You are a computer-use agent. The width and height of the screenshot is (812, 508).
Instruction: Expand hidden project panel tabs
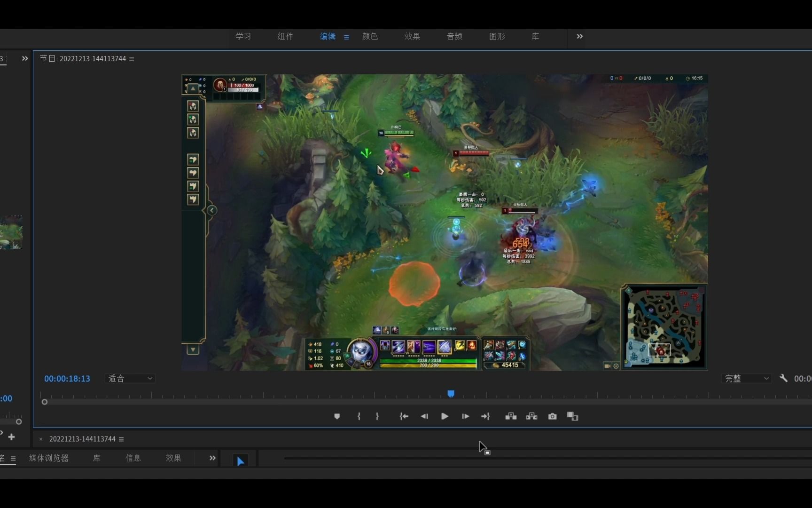point(212,458)
